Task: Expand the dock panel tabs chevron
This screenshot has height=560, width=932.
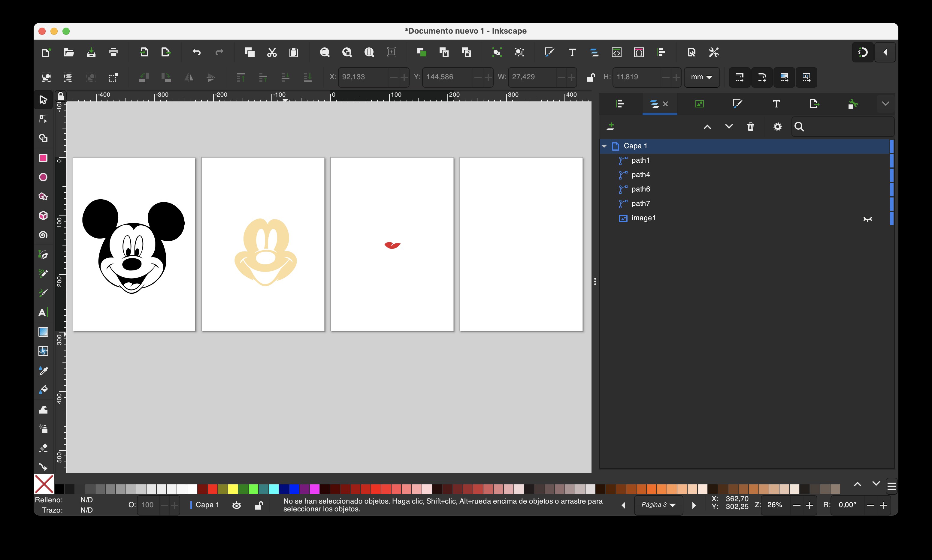Action: click(885, 104)
